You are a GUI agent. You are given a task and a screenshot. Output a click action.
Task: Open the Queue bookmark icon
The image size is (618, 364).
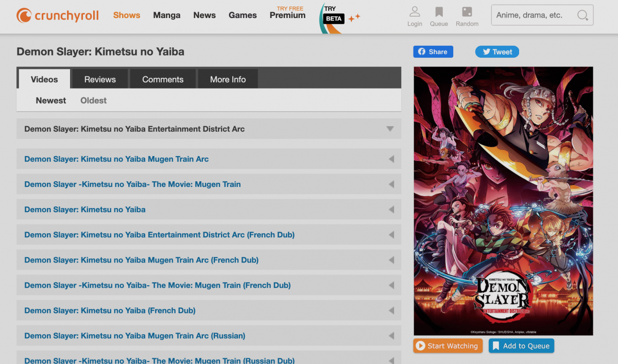(x=439, y=12)
